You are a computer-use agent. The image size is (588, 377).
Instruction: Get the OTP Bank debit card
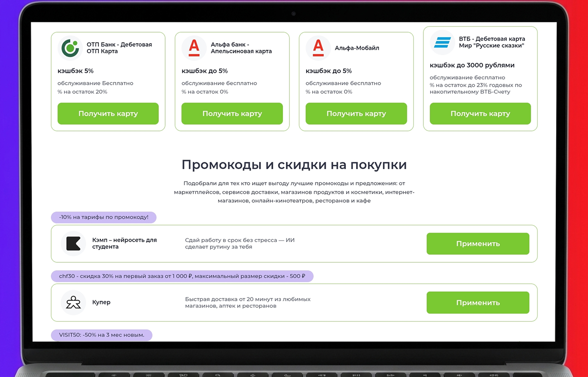tap(108, 114)
